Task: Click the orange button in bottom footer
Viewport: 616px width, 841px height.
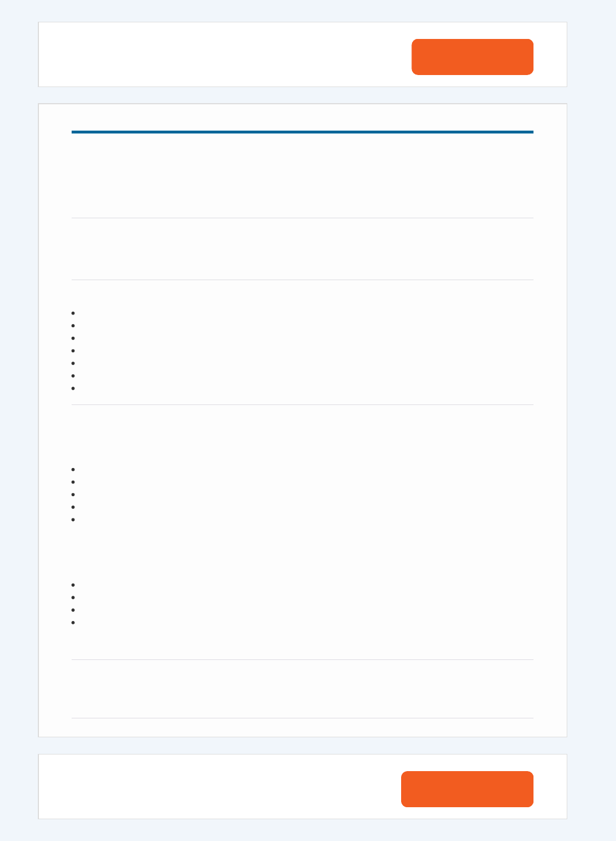Action: tap(467, 789)
